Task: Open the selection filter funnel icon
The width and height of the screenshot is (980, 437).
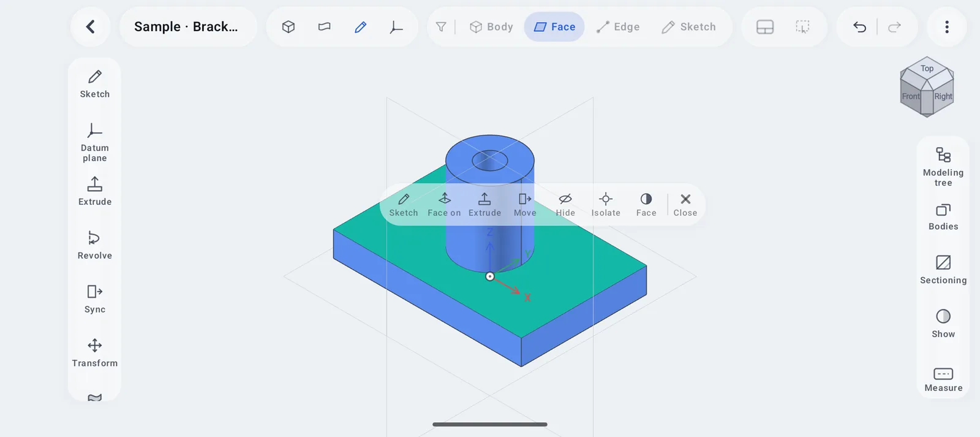Action: tap(441, 27)
